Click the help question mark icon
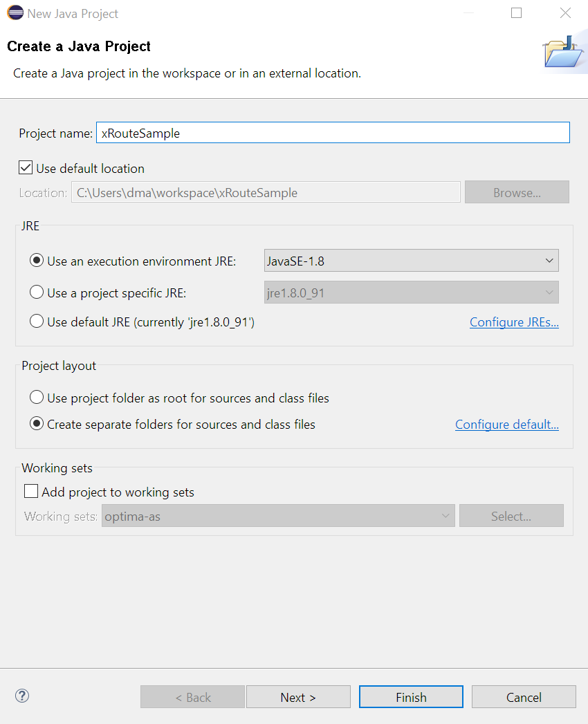The width and height of the screenshot is (588, 724). pyautogui.click(x=22, y=696)
